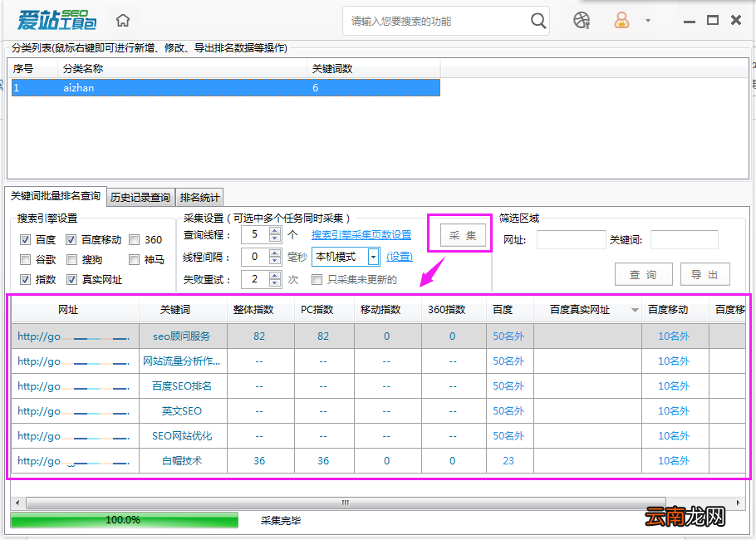This screenshot has height=540, width=756.
Task: Decrease 查询线程 with down arrow
Action: [275, 238]
